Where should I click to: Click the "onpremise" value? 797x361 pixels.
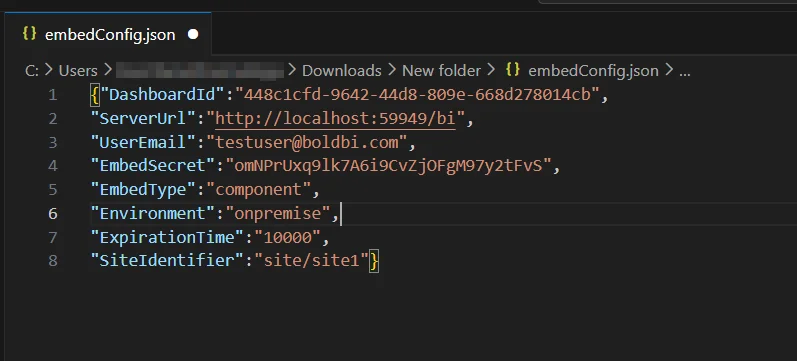click(x=278, y=213)
